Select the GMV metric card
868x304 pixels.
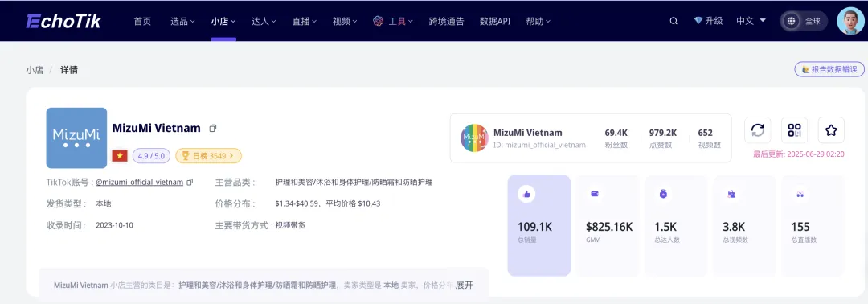608,225
